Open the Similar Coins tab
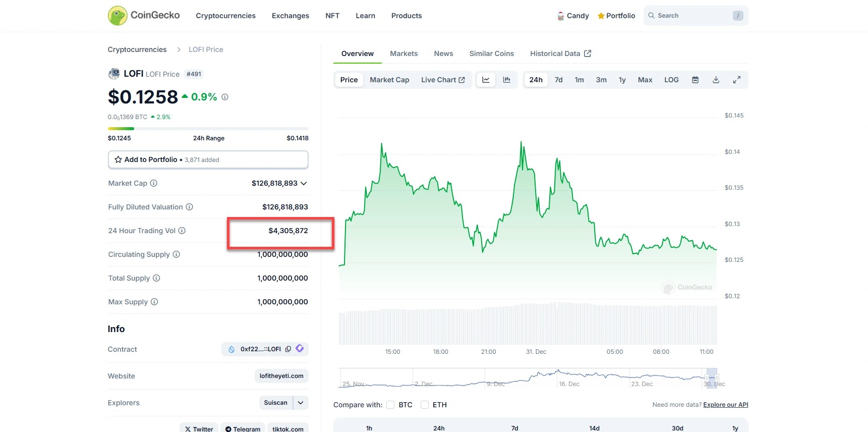Viewport: 868px width, 432px height. pos(491,53)
